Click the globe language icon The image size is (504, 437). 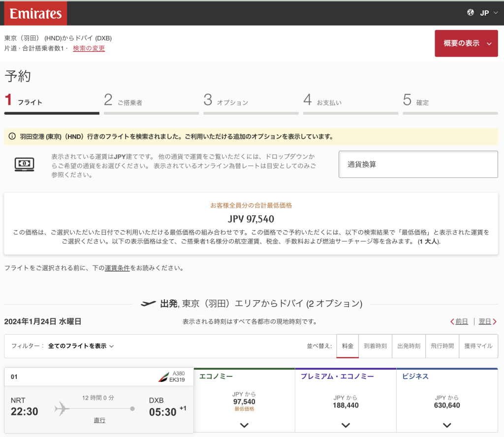pyautogui.click(x=471, y=13)
